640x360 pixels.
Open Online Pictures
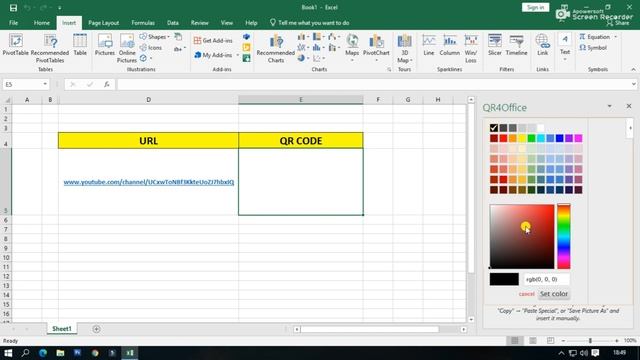[x=127, y=48]
